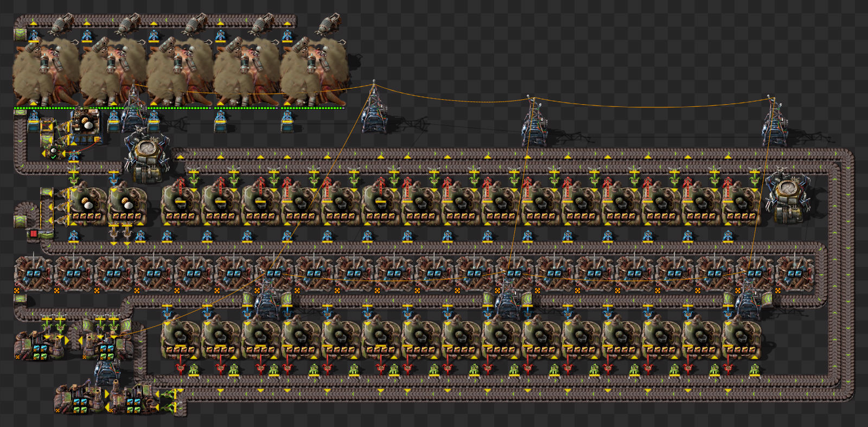
Task: Select the rightmost beacon in the middle row
Action: pos(795,272)
